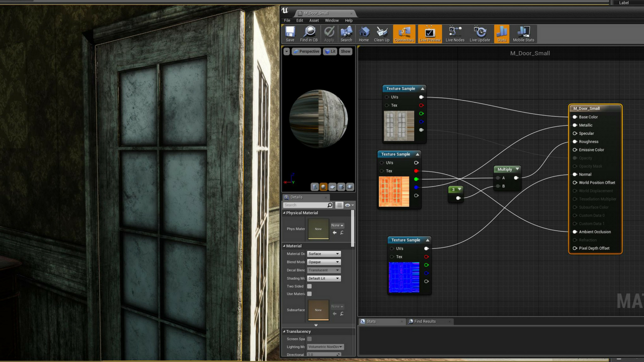Open the Shading Model dropdown

click(x=324, y=278)
